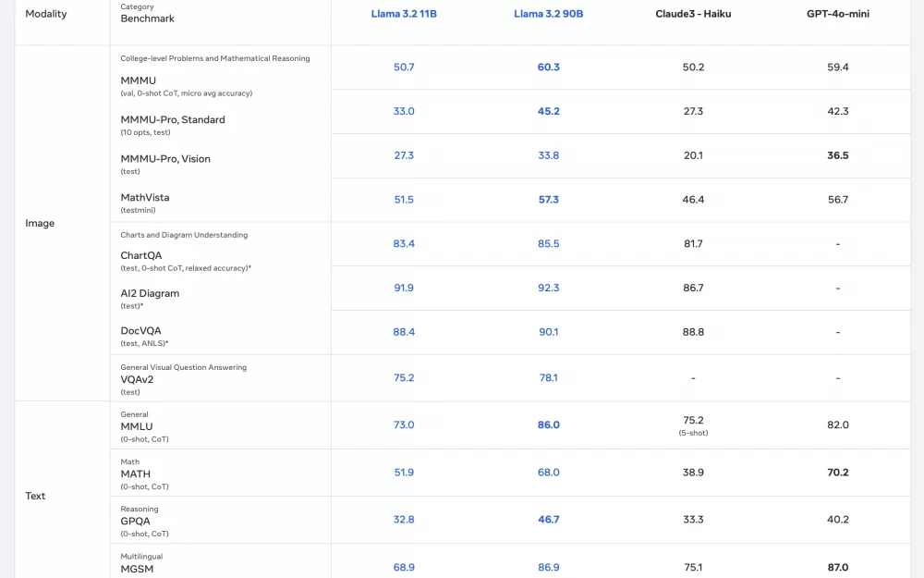Select the Text modality label

click(x=35, y=496)
